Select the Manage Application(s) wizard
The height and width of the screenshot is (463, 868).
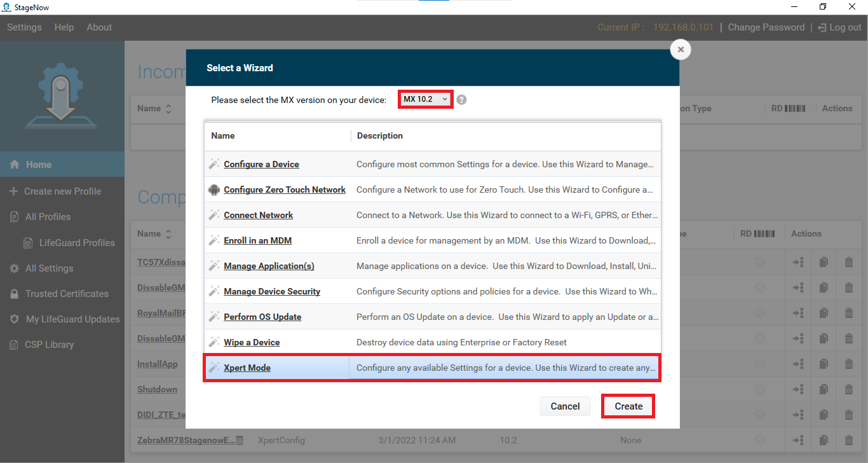269,266
